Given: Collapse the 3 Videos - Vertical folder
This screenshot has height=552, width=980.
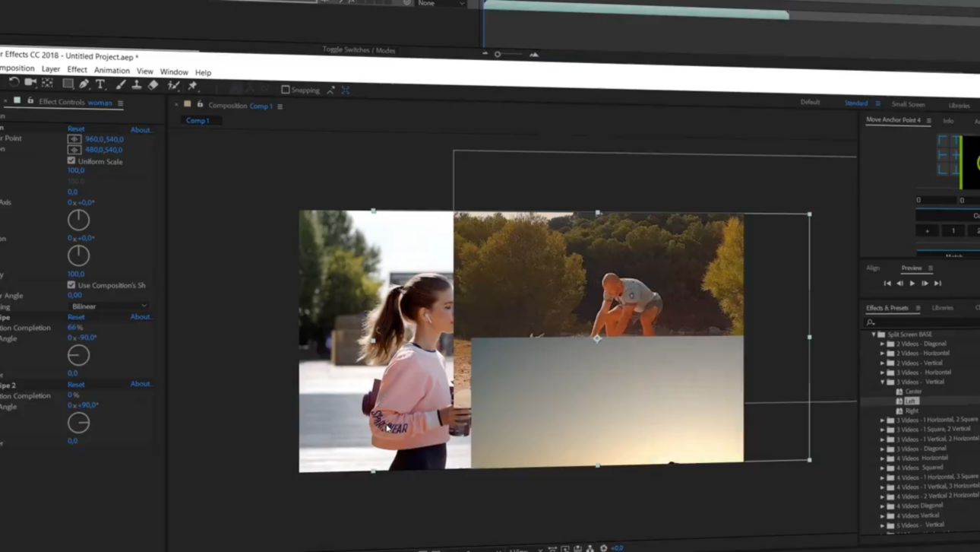Looking at the screenshot, I should click(881, 382).
